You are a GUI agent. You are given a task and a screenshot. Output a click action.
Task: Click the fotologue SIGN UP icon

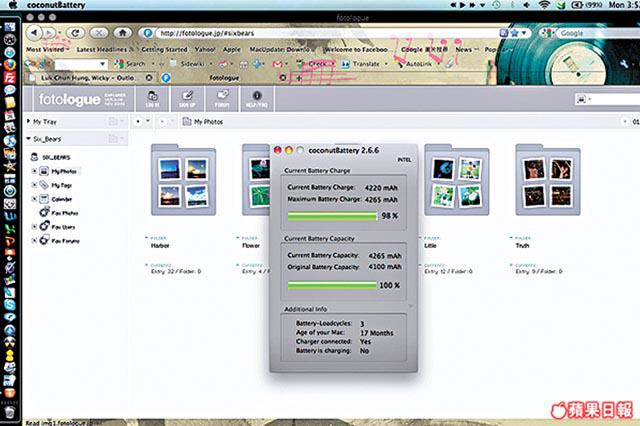click(x=187, y=99)
